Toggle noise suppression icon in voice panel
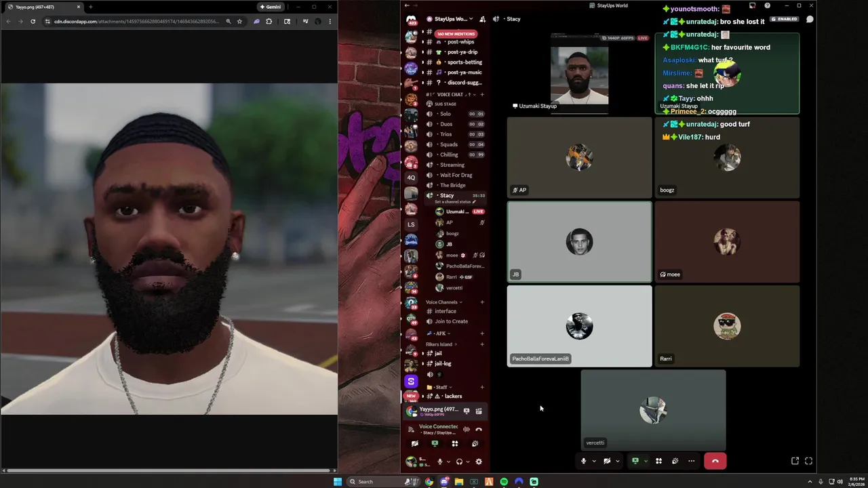This screenshot has height=488, width=868. click(x=466, y=429)
